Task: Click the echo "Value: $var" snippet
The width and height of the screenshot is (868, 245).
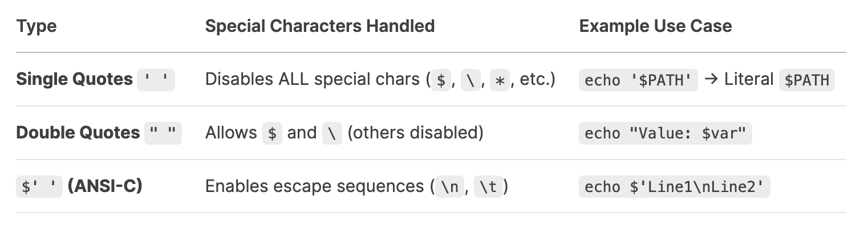Action: coord(666,133)
